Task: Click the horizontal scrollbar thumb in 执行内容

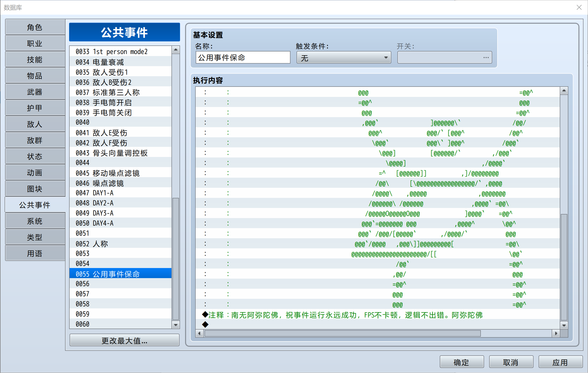Action: tap(342, 333)
